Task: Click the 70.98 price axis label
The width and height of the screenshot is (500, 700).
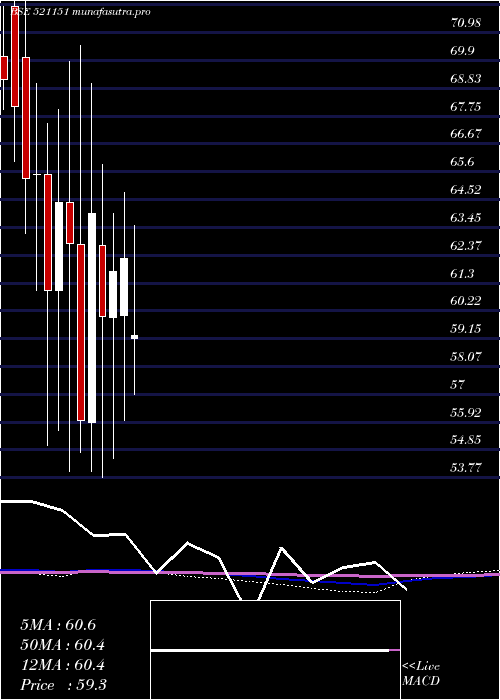Action: pyautogui.click(x=466, y=22)
